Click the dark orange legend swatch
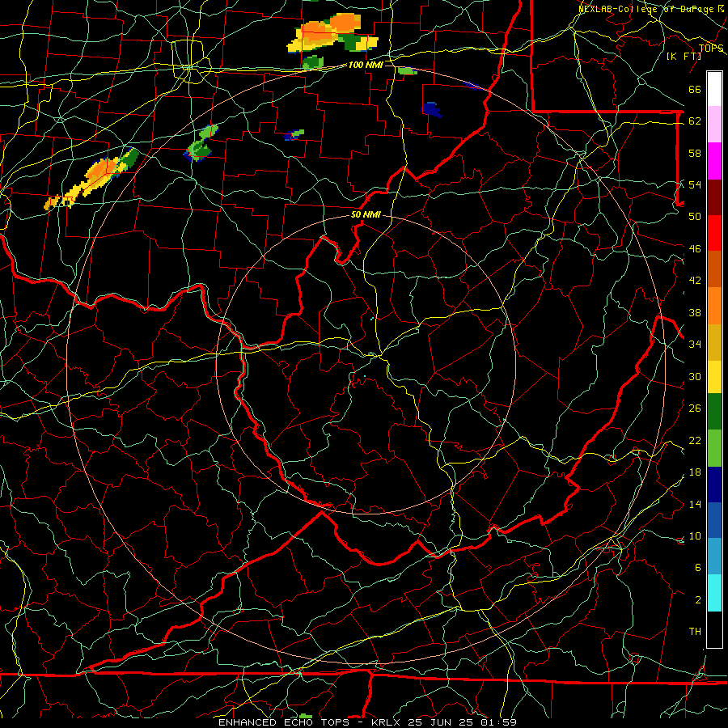Image resolution: width=728 pixels, height=728 pixels. coord(714,269)
